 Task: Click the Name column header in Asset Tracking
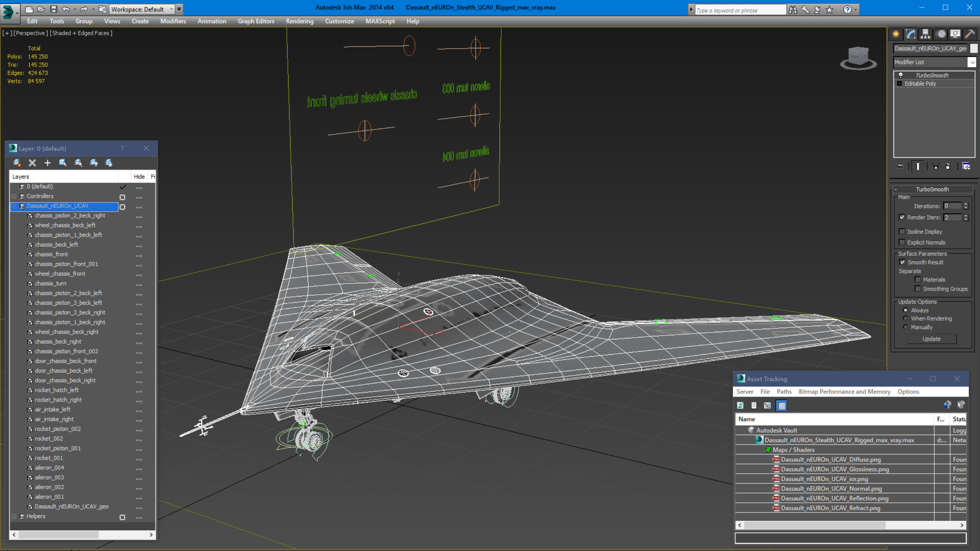(835, 419)
